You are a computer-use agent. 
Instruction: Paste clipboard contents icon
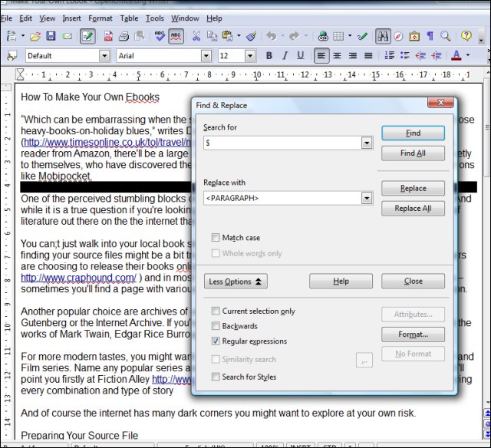pos(227,36)
